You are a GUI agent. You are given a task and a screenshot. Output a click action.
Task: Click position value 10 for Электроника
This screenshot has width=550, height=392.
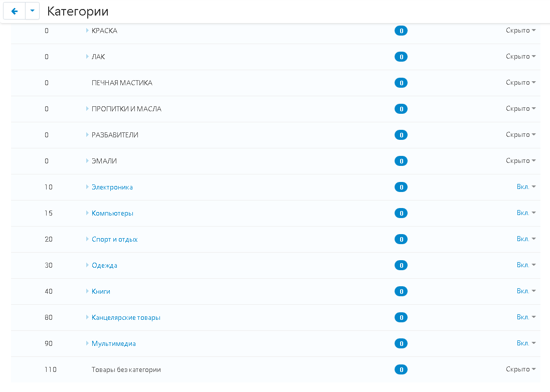click(x=49, y=187)
